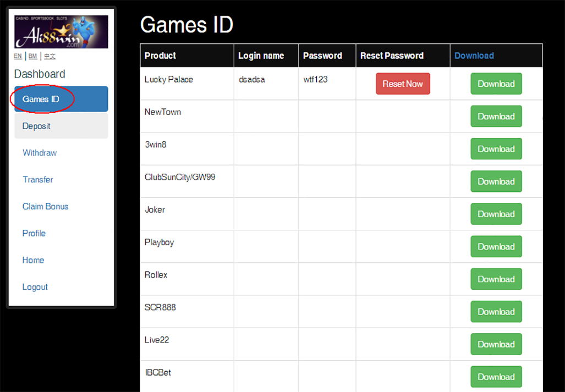
Task: Navigate to Home in the sidebar
Action: [33, 260]
